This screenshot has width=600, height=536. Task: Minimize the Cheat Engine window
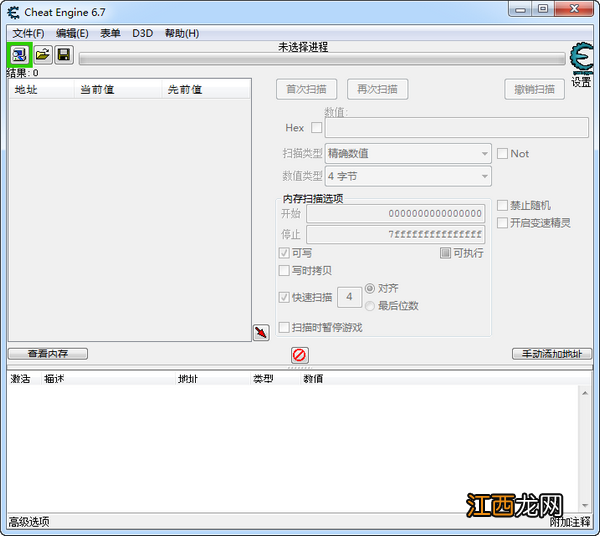click(520, 9)
